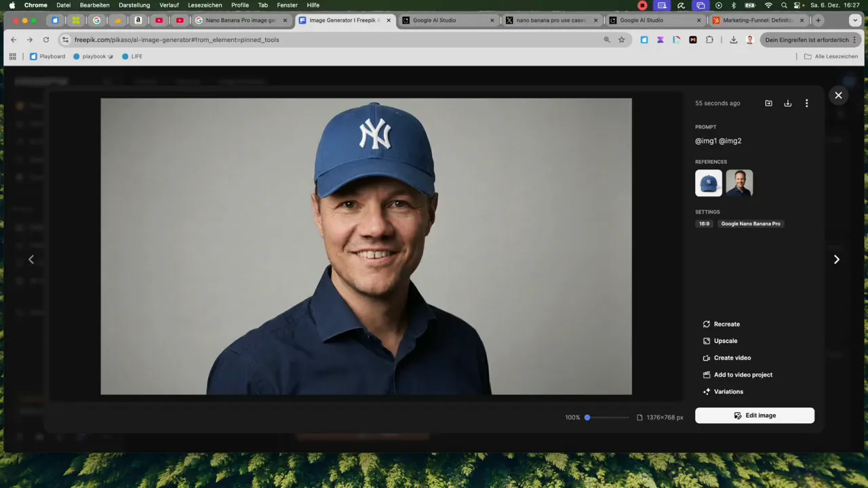Open the 16:9 aspect ratio setting

pyautogui.click(x=704, y=224)
